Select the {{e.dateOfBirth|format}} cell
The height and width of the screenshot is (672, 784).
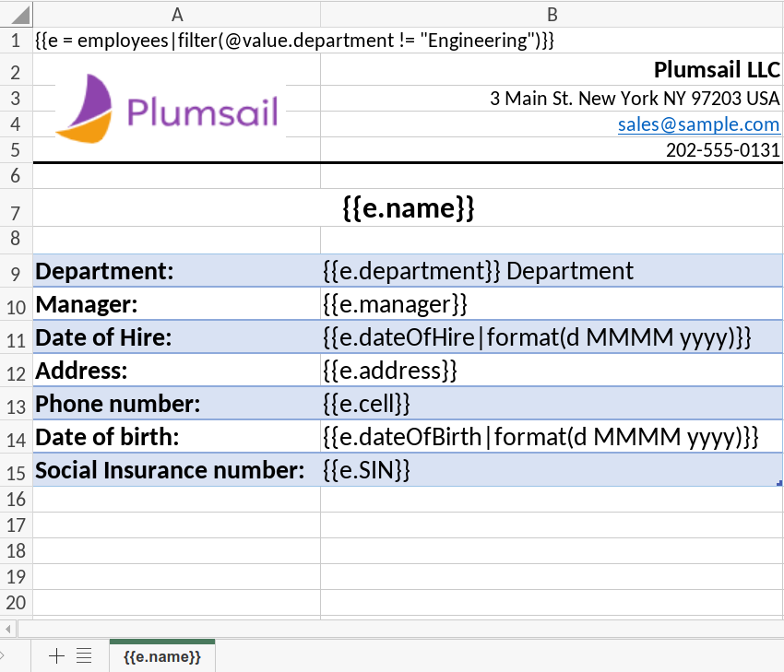pyautogui.click(x=552, y=437)
